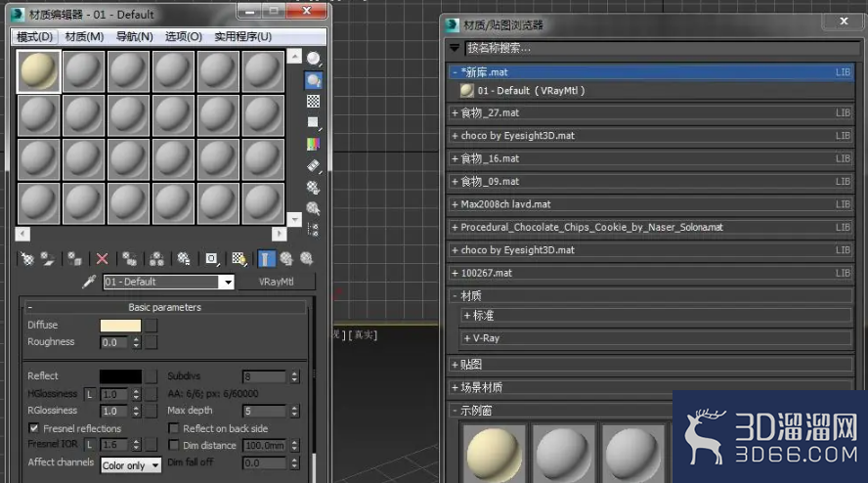Expand the 场景材质 group
The height and width of the screenshot is (483, 868).
pyautogui.click(x=456, y=388)
